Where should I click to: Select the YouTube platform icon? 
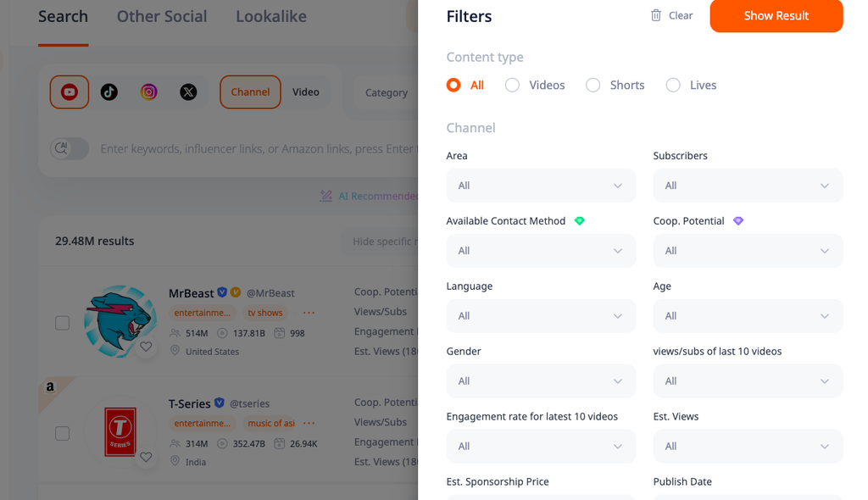coord(70,92)
